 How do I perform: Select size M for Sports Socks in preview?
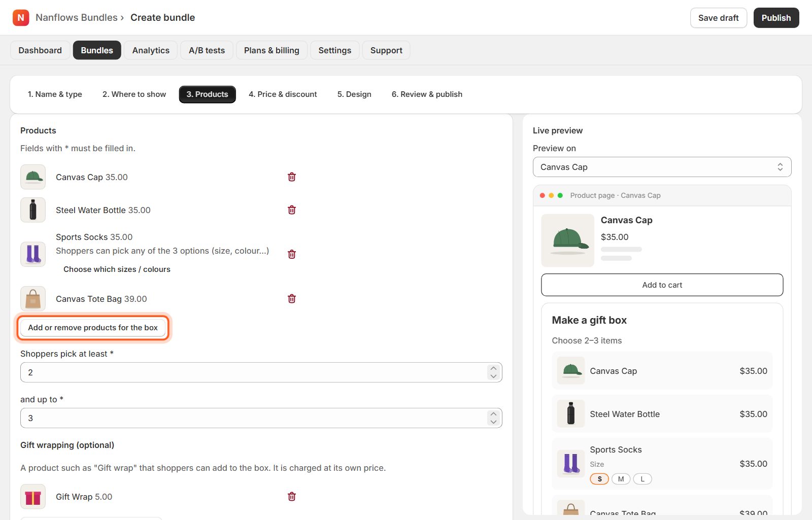point(621,479)
